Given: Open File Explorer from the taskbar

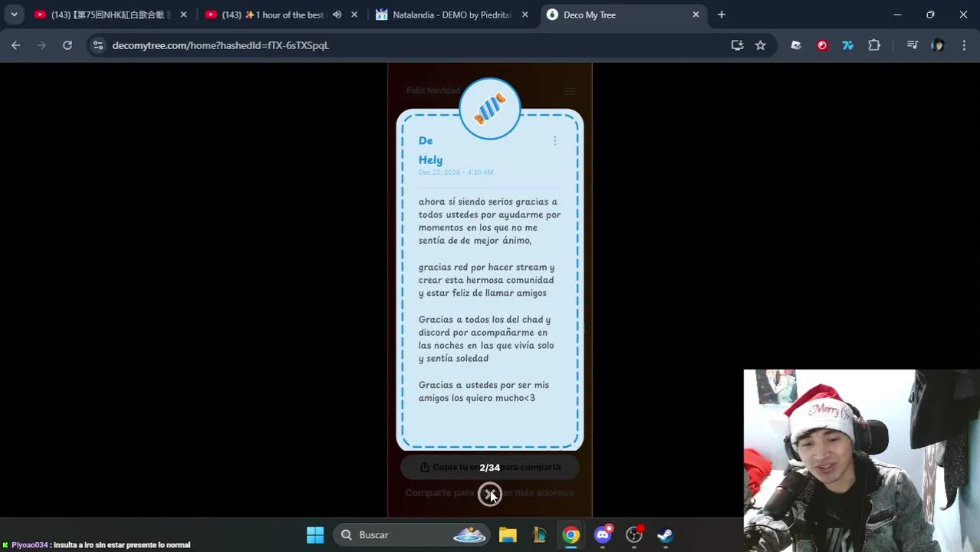Looking at the screenshot, I should point(508,534).
